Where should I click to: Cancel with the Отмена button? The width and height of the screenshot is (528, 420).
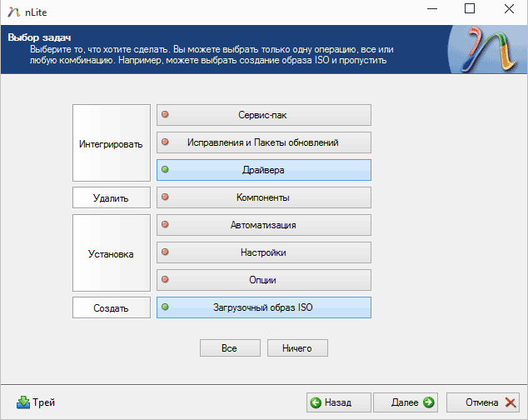pyautogui.click(x=483, y=402)
